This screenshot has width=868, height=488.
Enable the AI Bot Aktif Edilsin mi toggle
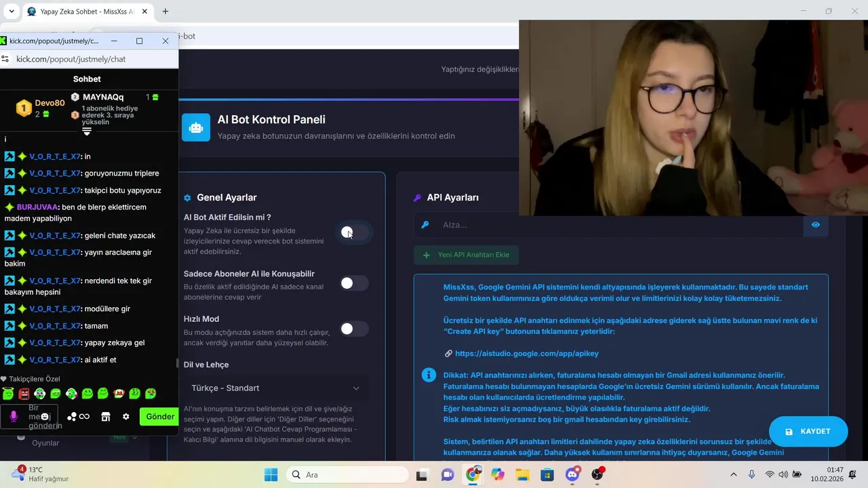pyautogui.click(x=354, y=232)
